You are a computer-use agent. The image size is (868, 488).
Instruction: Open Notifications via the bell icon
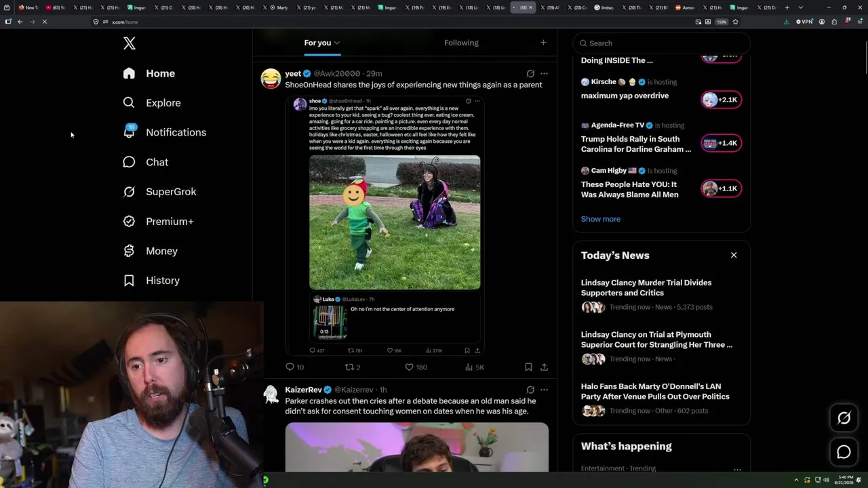pos(129,132)
